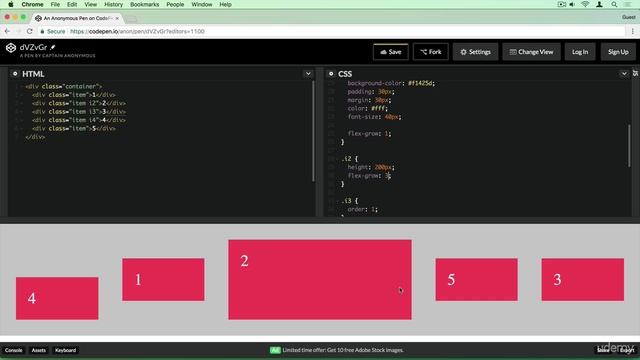Click the dVZvGr pen title
This screenshot has height=360, width=640.
pyautogui.click(x=33, y=47)
